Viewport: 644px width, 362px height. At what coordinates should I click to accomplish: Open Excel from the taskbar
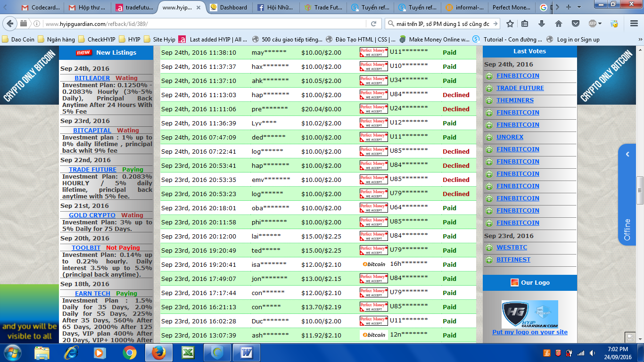coord(188,353)
